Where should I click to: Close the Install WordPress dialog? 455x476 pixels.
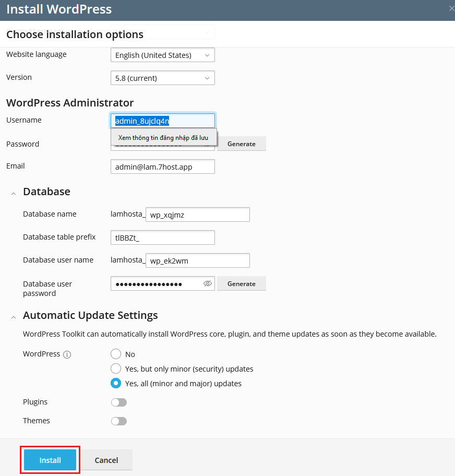tap(451, 9)
